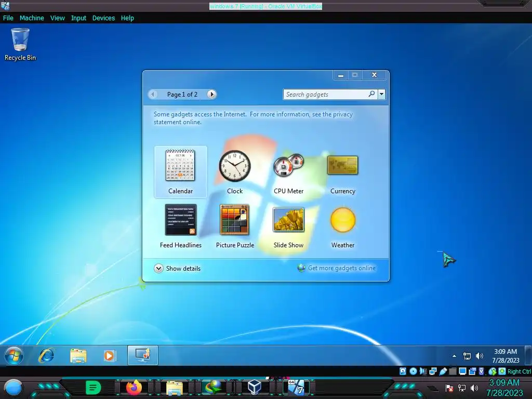Close the Gadgets window
Screen dimensions: 532x399
(x=374, y=75)
